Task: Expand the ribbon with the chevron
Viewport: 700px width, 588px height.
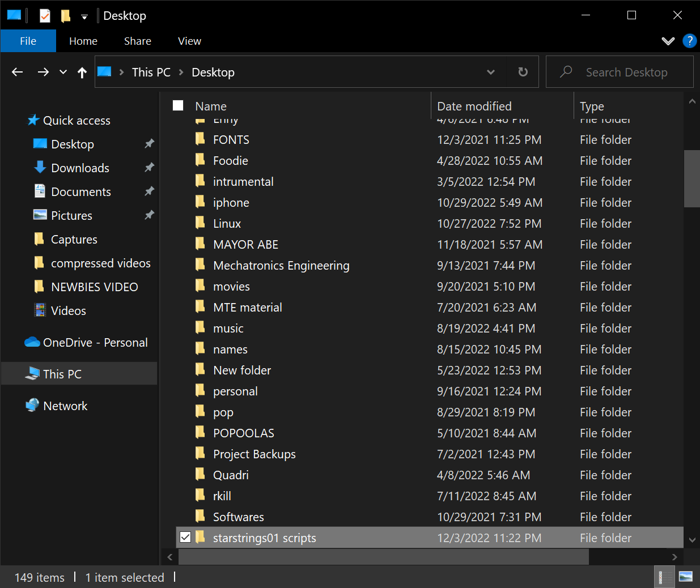Action: coord(668,41)
